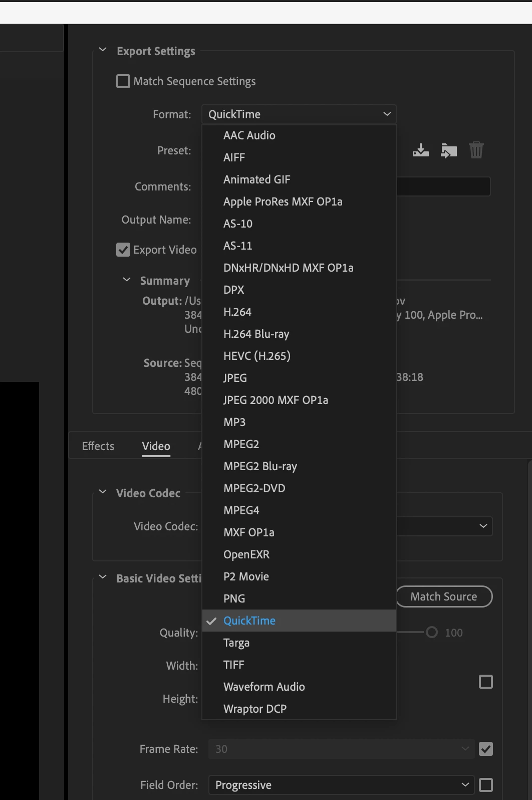
Task: Click the Quality value 100
Action: tap(454, 633)
